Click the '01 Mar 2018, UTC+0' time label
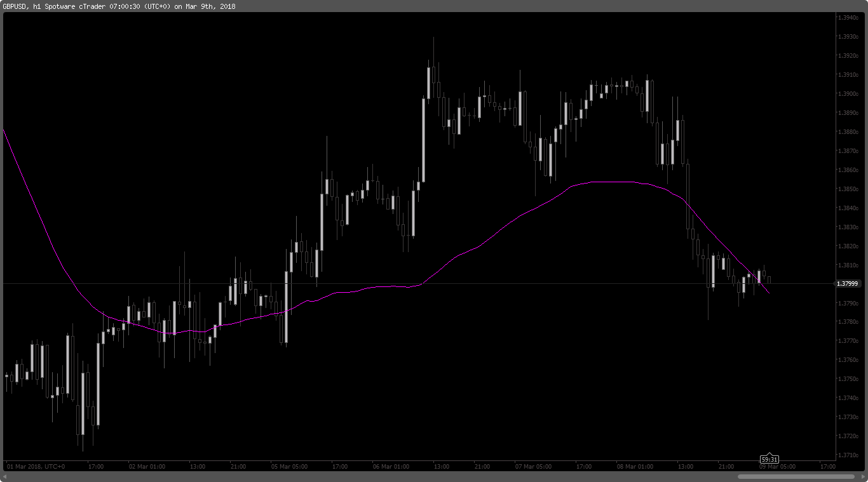This screenshot has height=482, width=868. click(x=36, y=467)
